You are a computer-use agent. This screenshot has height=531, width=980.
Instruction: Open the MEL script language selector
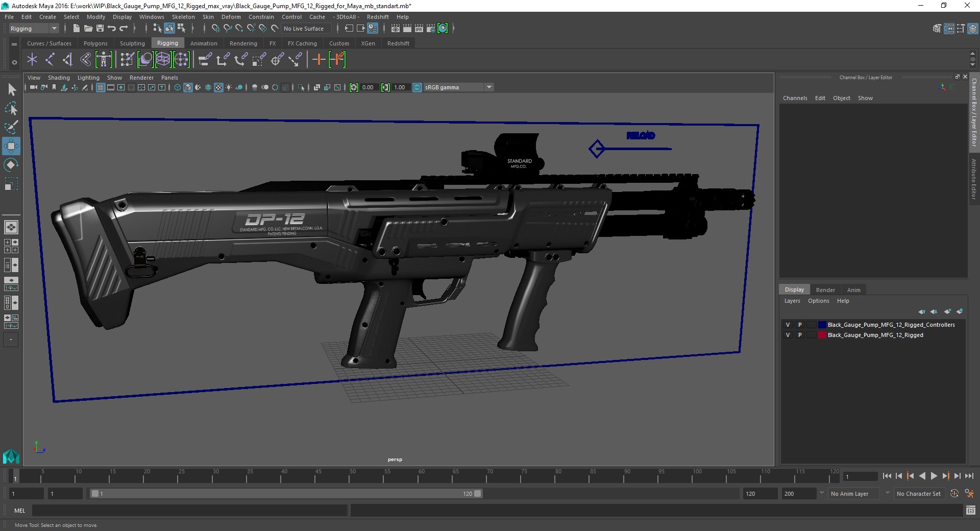point(19,510)
